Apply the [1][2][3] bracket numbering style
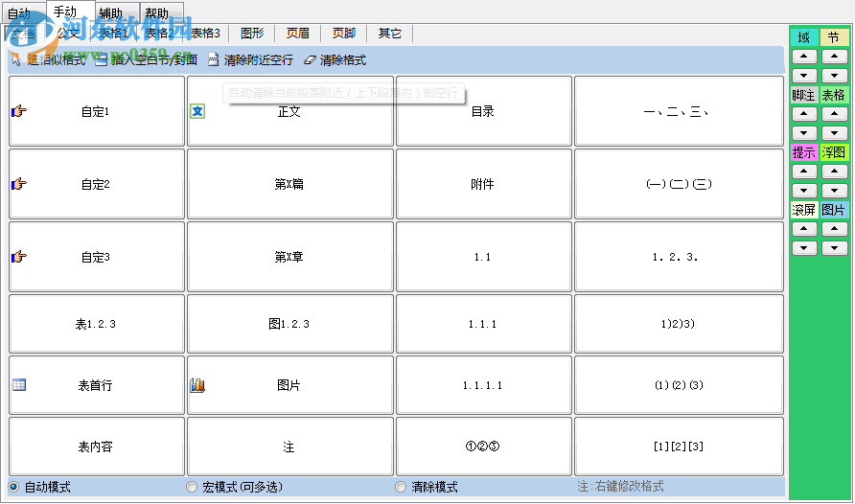 pyautogui.click(x=679, y=447)
